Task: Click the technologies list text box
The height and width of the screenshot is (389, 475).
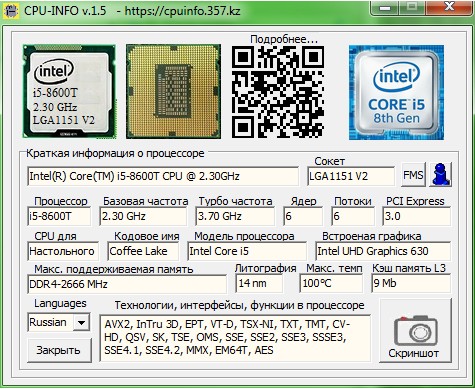Action: point(235,338)
